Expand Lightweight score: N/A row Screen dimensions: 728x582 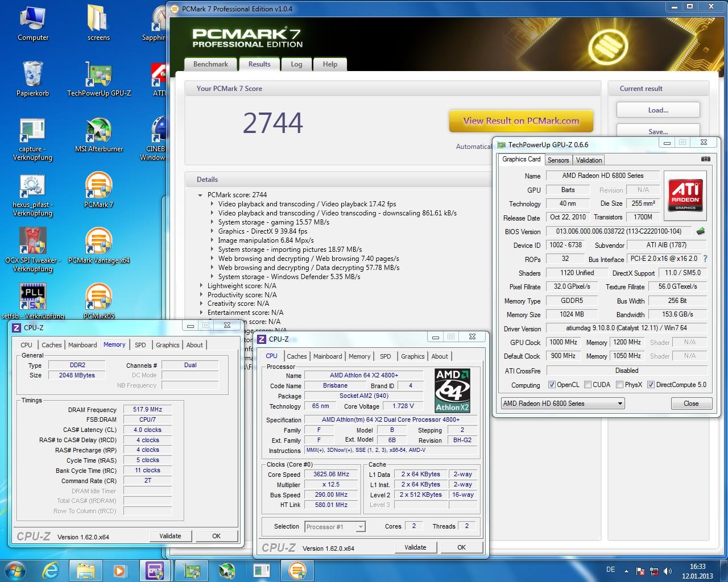point(201,286)
